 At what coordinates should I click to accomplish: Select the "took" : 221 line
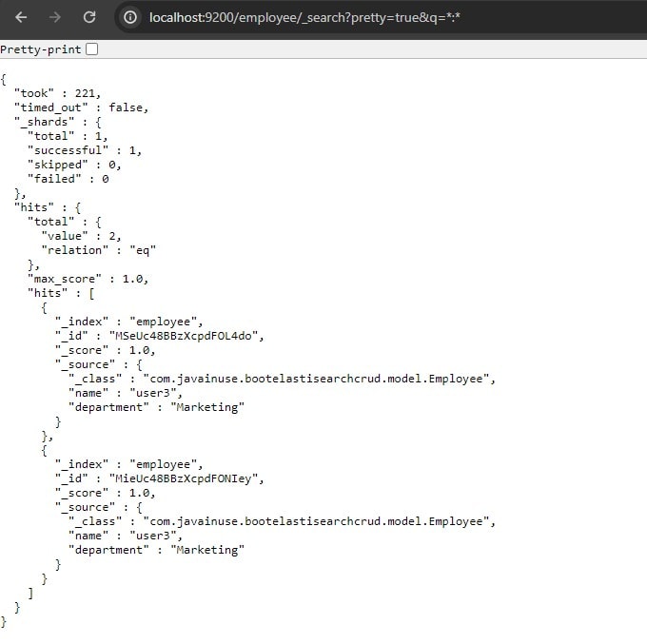(57, 93)
